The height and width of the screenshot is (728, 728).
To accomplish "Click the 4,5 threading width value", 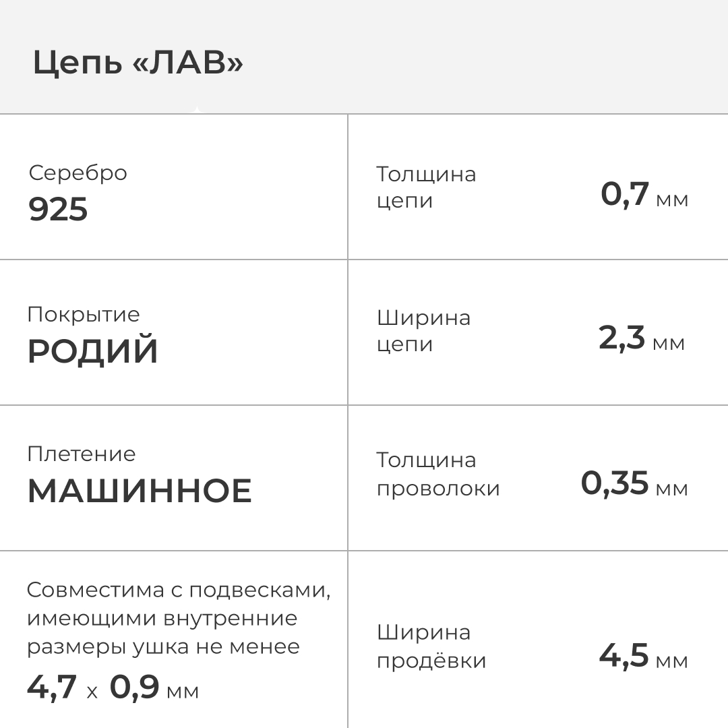I will click(x=624, y=656).
